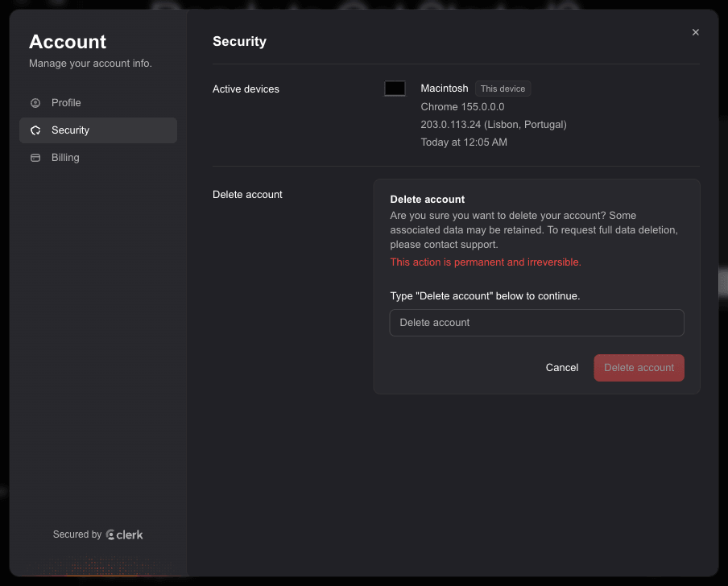Click the "Macintosh" device name
The width and height of the screenshot is (728, 586).
pos(445,89)
